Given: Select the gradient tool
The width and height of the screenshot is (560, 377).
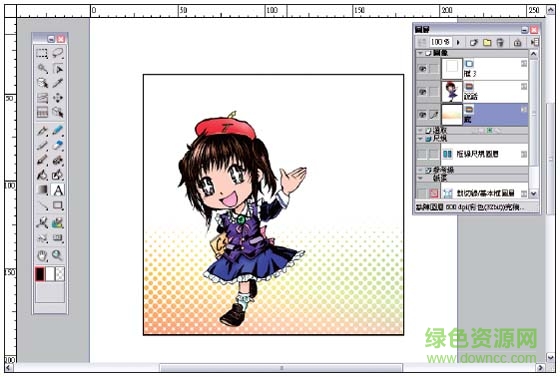Looking at the screenshot, I should tap(42, 190).
